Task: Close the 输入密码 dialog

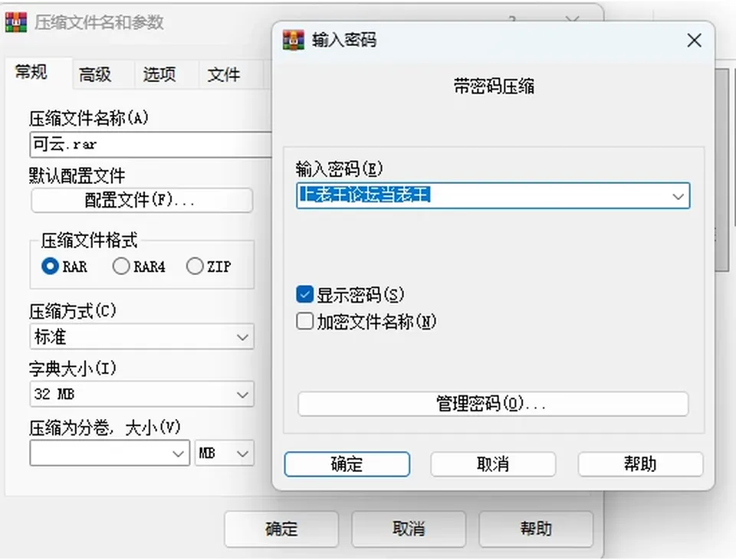Action: [x=695, y=41]
